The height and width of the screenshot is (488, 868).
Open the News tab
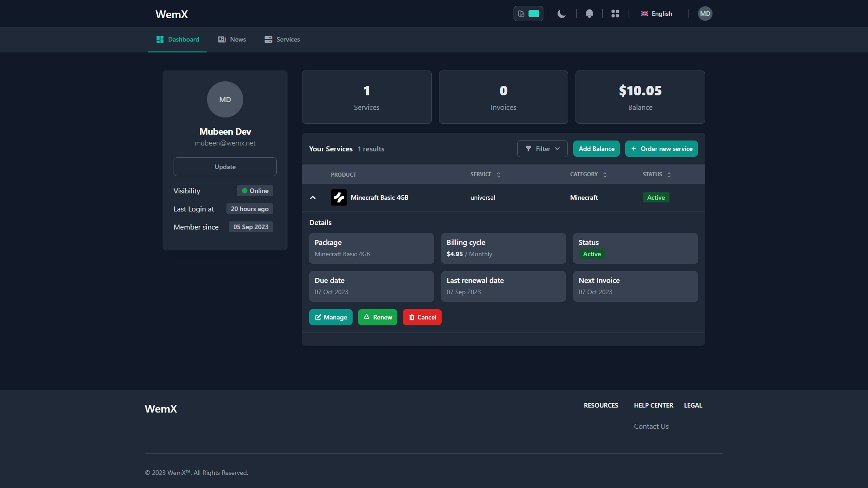click(x=232, y=40)
